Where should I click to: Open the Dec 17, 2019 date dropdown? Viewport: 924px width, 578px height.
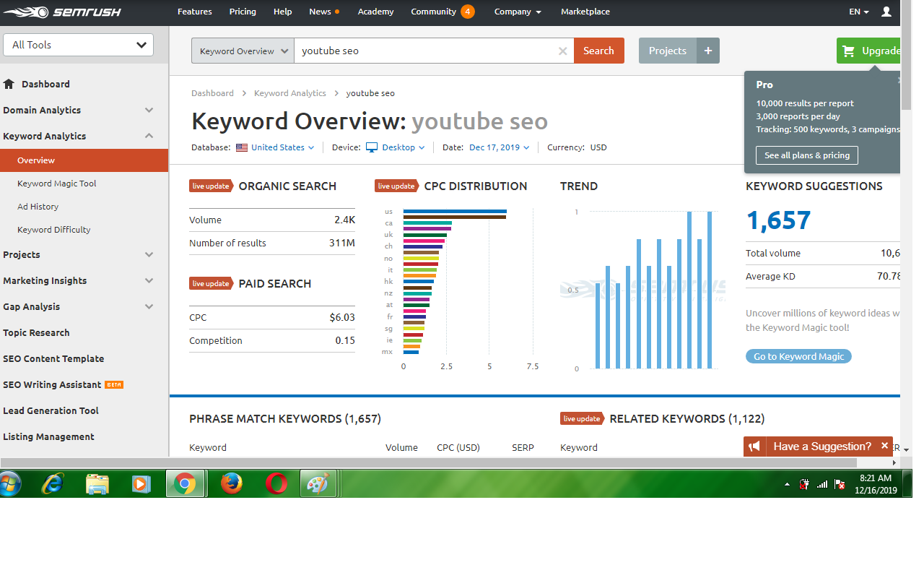click(x=500, y=147)
